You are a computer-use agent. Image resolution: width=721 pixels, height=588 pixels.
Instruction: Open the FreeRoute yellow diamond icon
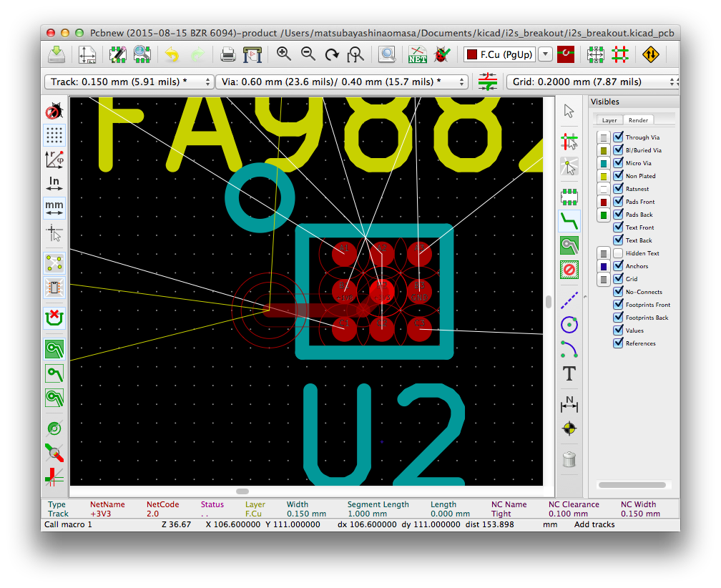pyautogui.click(x=651, y=54)
